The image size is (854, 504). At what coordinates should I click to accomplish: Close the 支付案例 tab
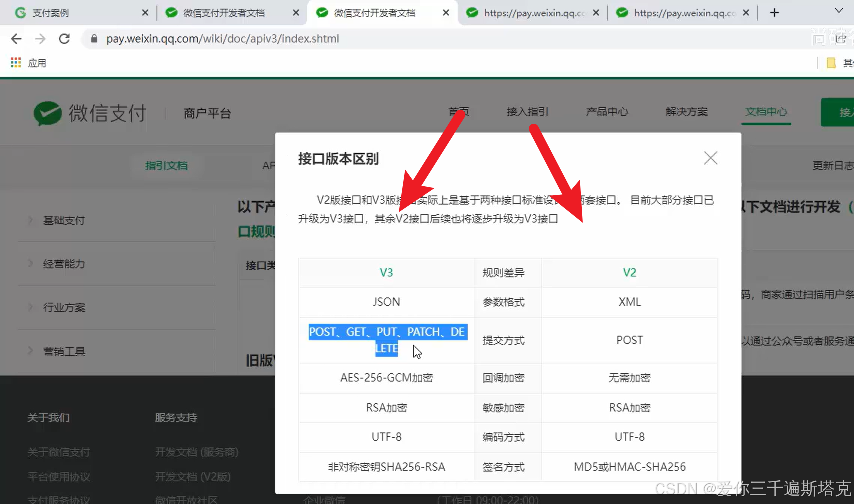pyautogui.click(x=145, y=13)
